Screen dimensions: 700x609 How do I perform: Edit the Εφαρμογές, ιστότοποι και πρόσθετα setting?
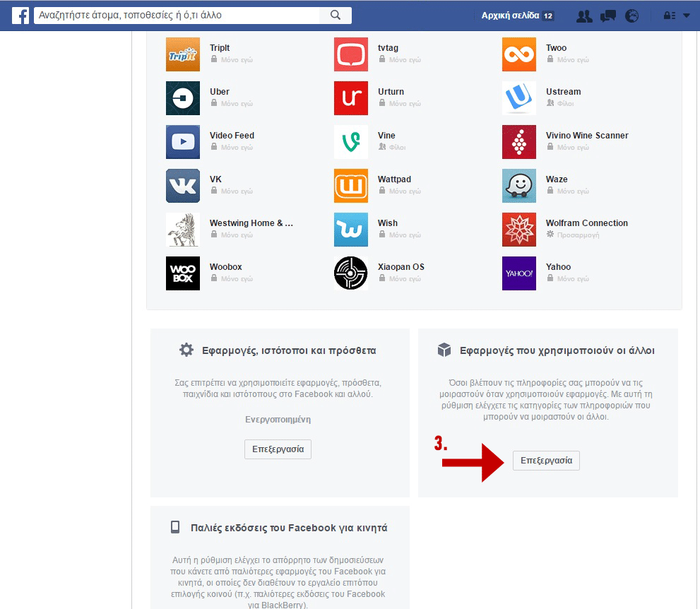pos(278,449)
